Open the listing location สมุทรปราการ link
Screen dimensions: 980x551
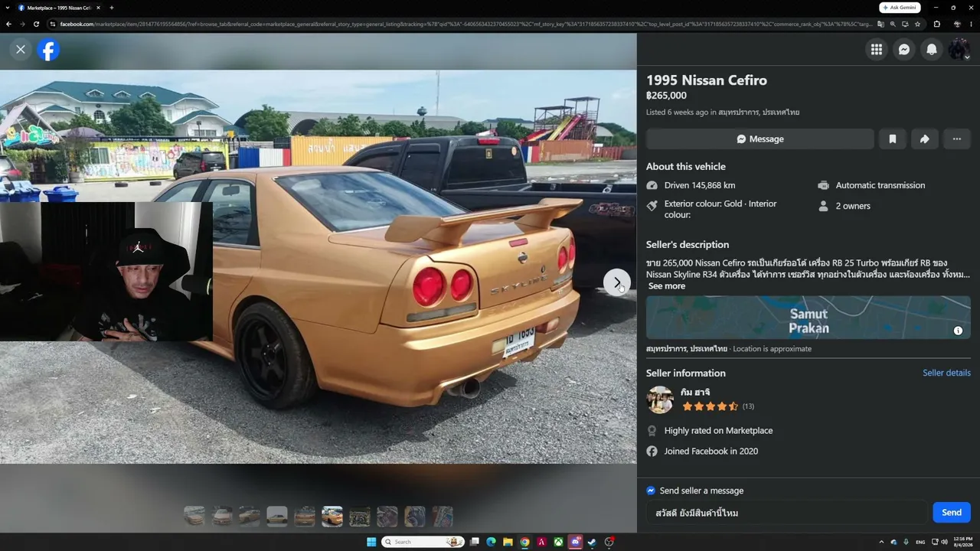759,112
